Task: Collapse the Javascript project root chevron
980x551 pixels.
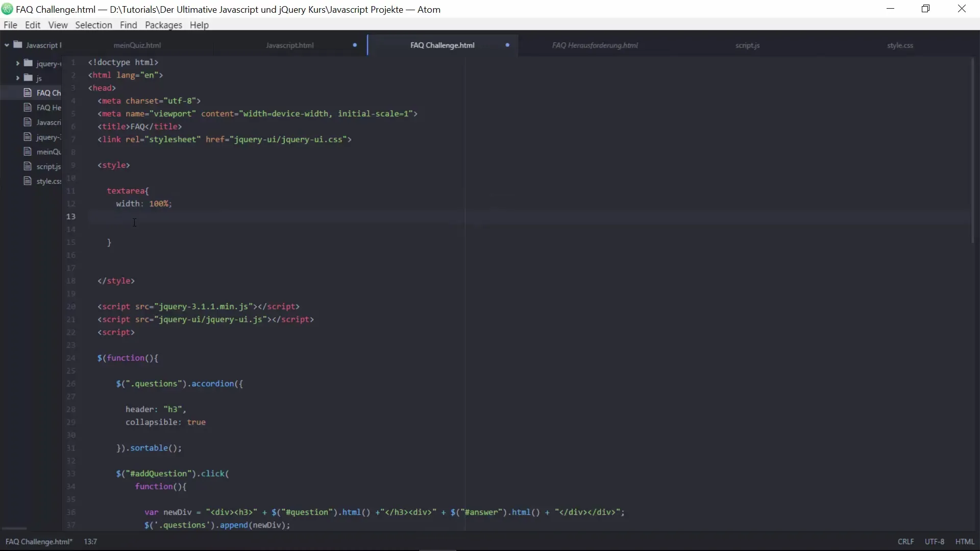Action: coord(7,45)
